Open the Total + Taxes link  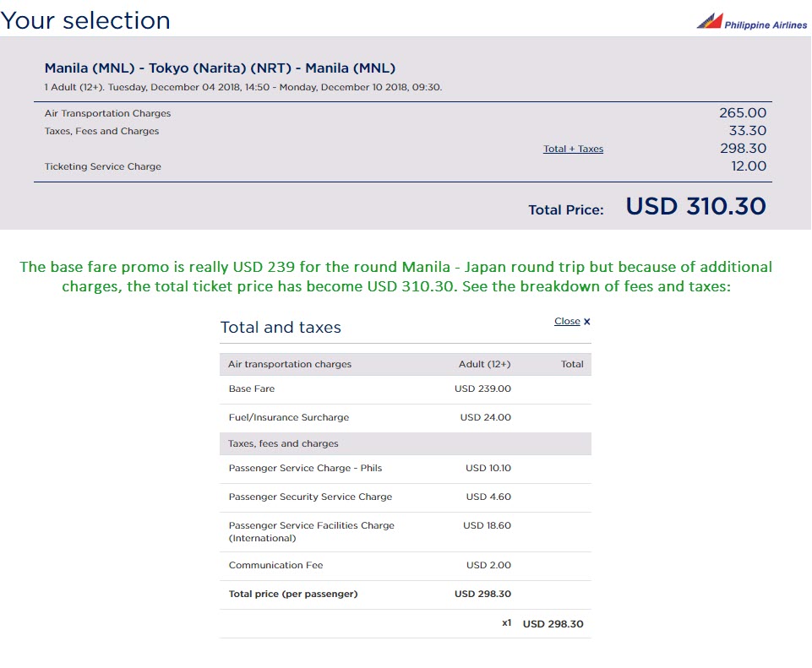click(573, 149)
